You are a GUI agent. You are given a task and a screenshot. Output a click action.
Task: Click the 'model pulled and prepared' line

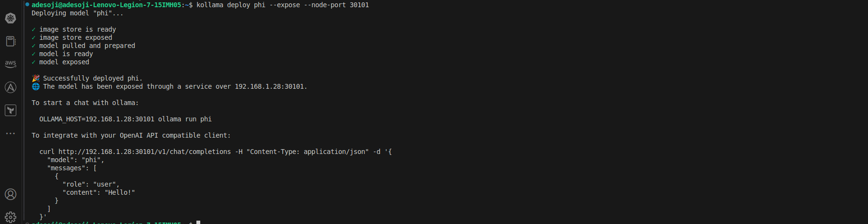(x=83, y=46)
